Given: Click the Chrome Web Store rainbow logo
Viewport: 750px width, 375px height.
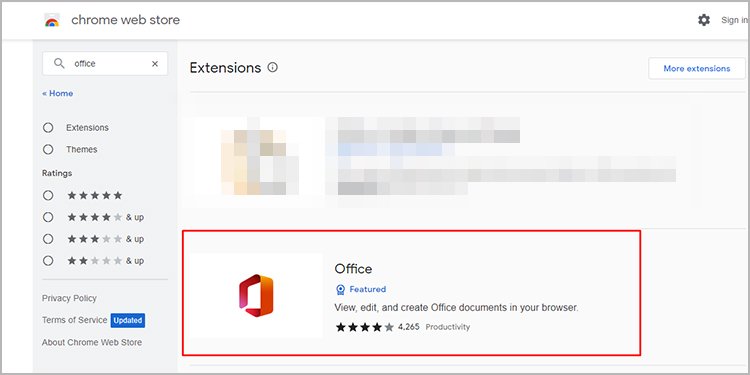Looking at the screenshot, I should pos(52,20).
